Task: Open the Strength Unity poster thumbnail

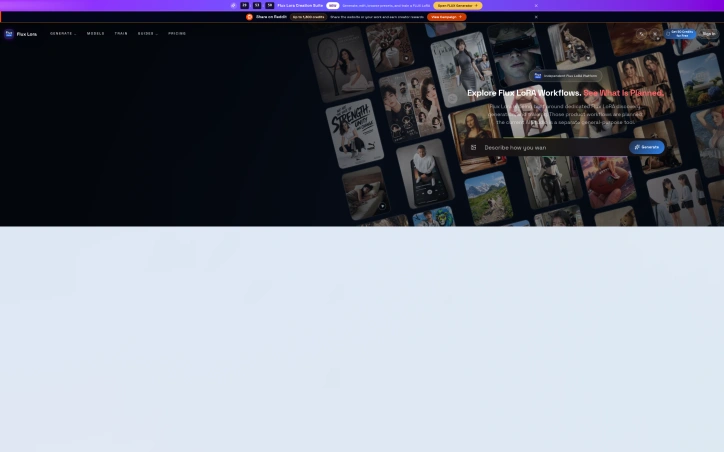Action: pyautogui.click(x=355, y=133)
